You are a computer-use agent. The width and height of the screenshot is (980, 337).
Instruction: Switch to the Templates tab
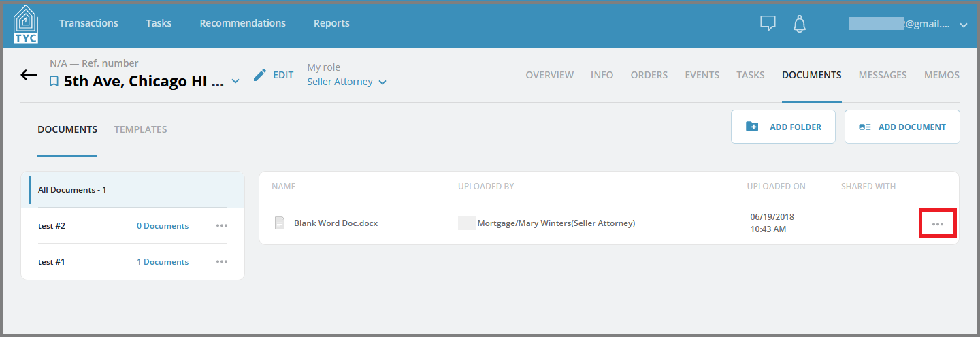(141, 129)
